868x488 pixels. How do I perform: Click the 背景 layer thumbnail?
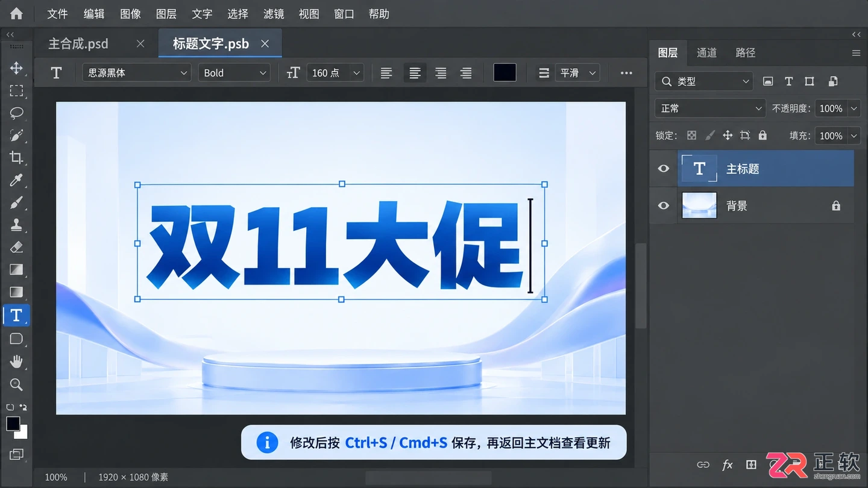pos(699,205)
